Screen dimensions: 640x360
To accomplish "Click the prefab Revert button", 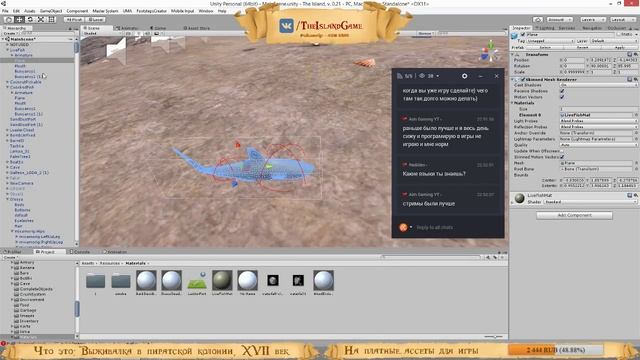I will (x=582, y=47).
